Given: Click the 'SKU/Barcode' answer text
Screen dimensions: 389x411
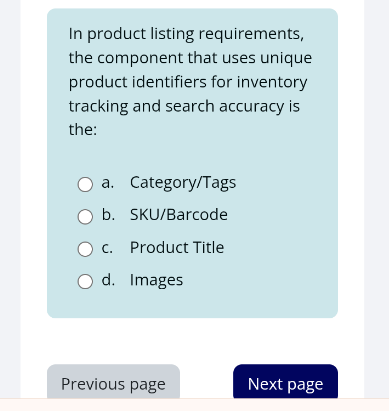Looking at the screenshot, I should pos(179,215).
